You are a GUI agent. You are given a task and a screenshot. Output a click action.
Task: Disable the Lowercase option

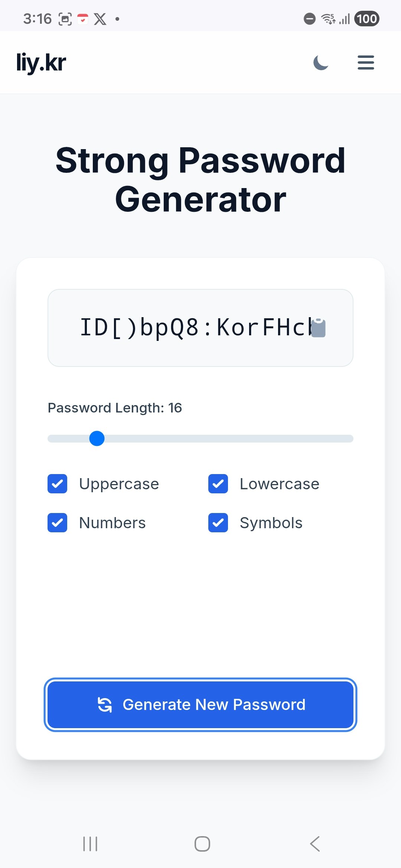pos(218,484)
